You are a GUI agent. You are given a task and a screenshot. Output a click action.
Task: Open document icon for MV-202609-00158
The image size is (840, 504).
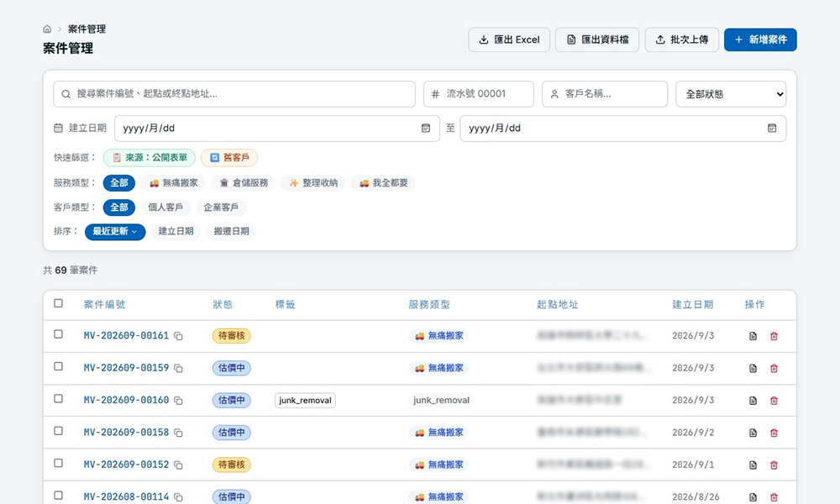coord(753,433)
